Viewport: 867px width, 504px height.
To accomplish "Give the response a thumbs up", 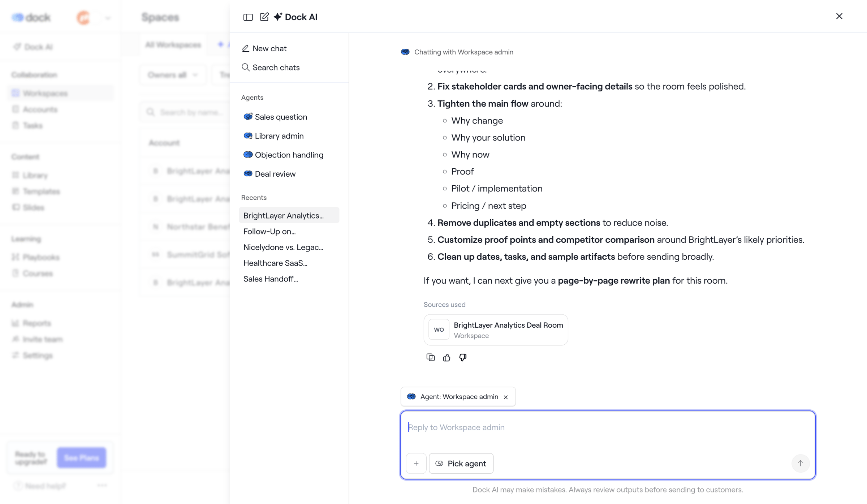I will 447,357.
